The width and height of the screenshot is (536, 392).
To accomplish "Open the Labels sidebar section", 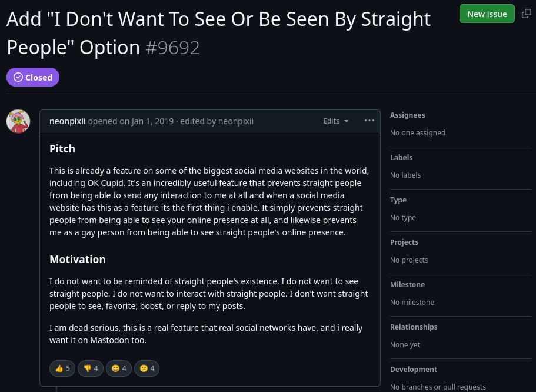I will pos(401,158).
